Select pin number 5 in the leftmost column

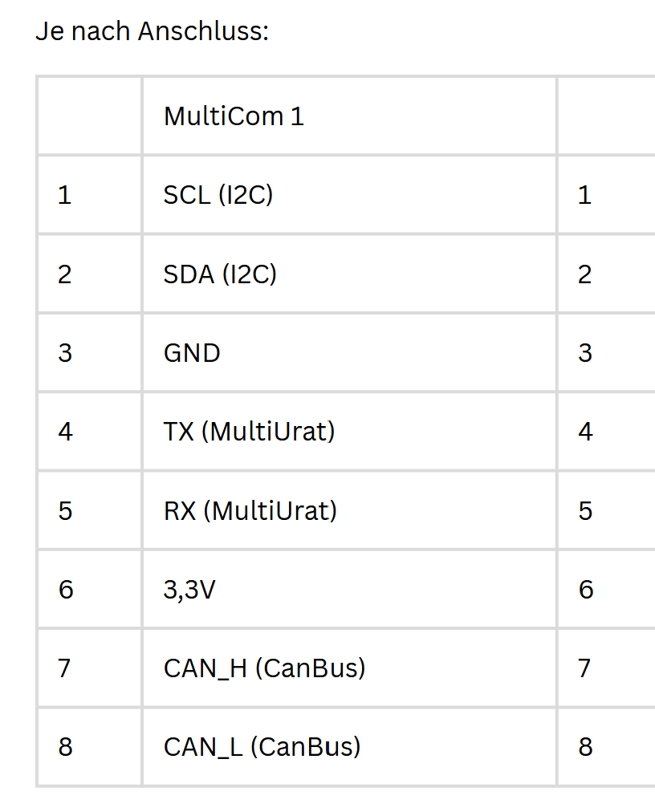click(x=65, y=510)
